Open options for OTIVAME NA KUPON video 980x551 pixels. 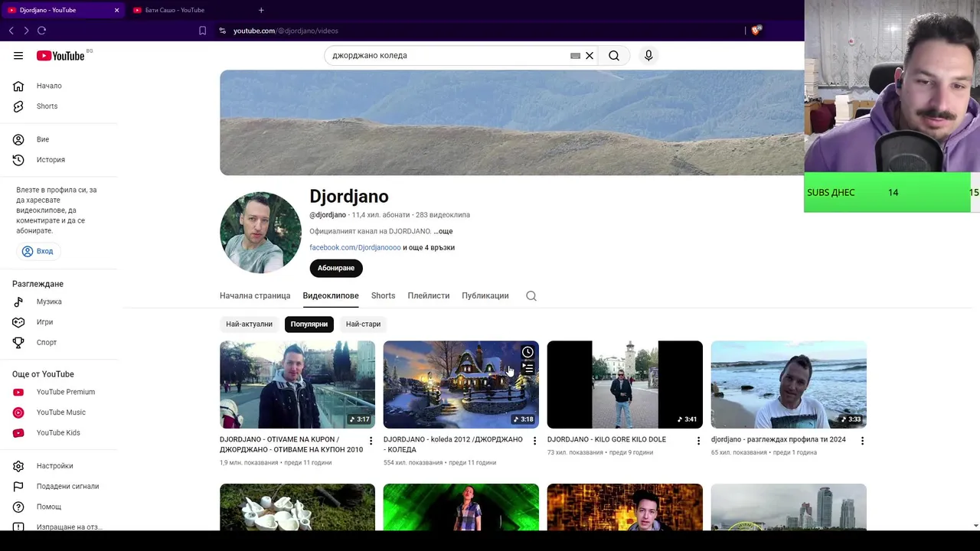point(371,441)
